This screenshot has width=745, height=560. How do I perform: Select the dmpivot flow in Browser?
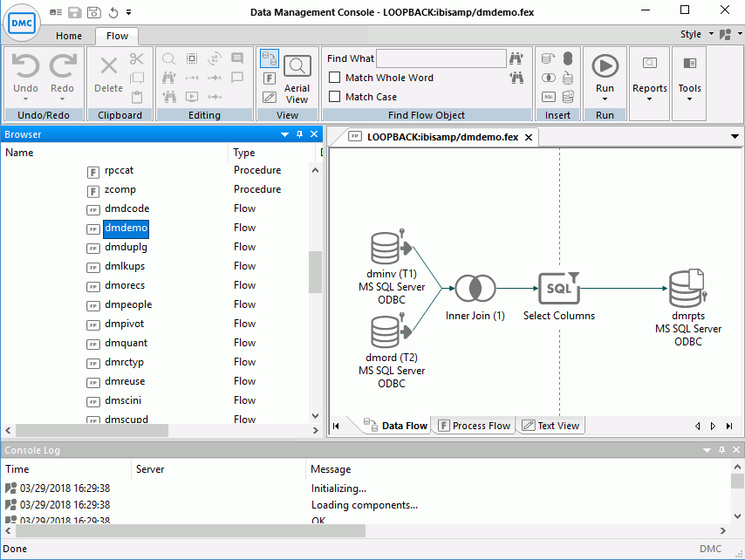click(124, 324)
